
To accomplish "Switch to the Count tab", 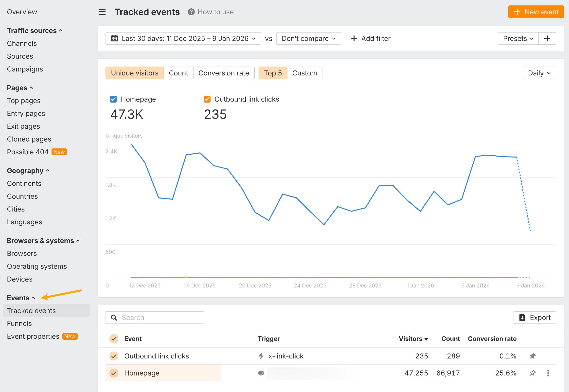I will [x=178, y=73].
